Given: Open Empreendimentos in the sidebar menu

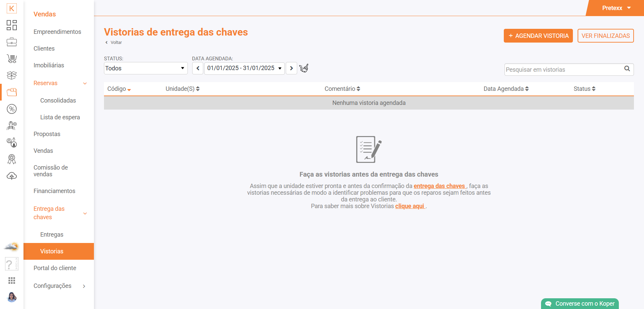Looking at the screenshot, I should pos(57,32).
